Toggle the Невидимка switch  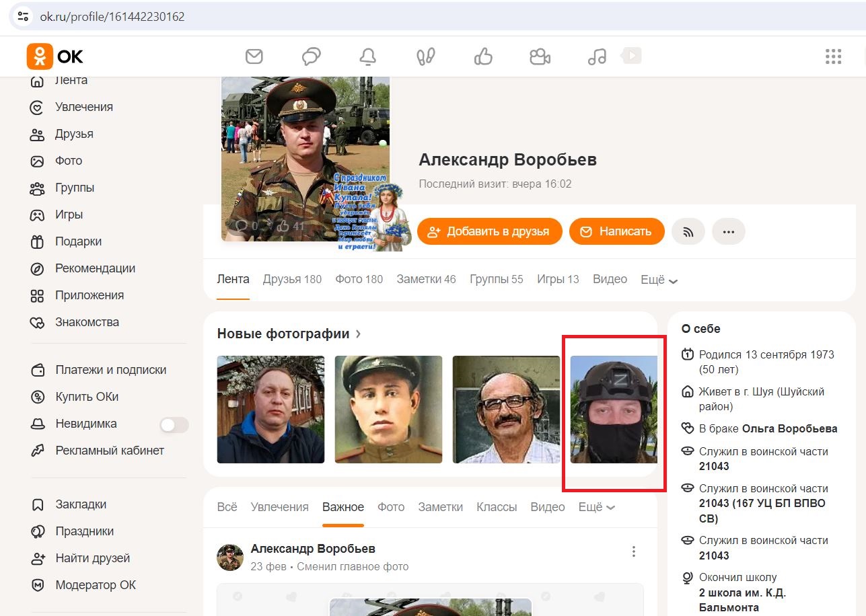click(174, 424)
